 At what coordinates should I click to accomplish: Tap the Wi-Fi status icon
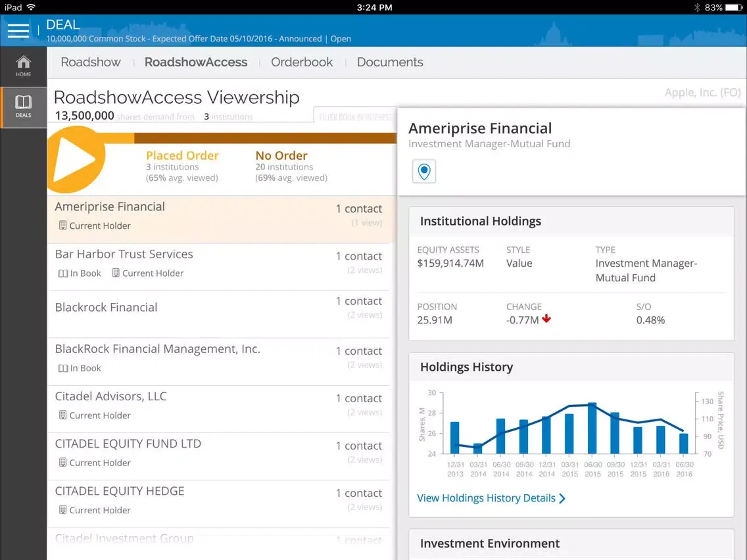point(32,7)
